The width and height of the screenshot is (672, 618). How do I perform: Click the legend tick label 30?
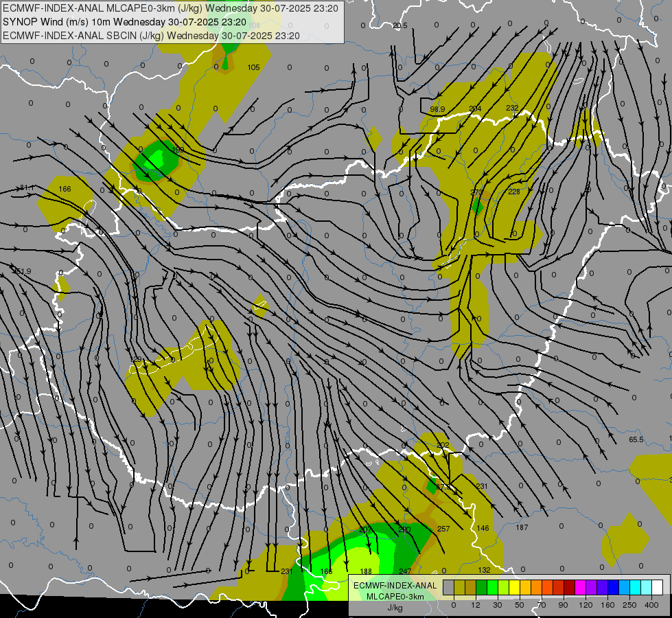pyautogui.click(x=498, y=606)
